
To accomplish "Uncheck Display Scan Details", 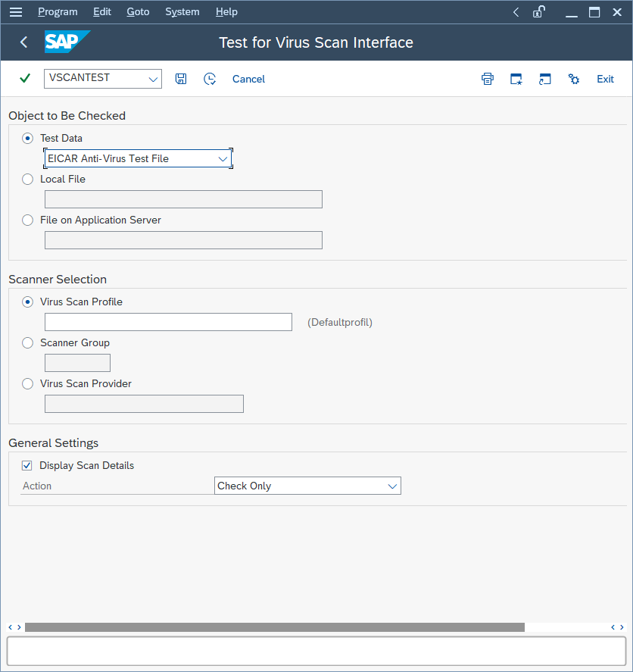I will [27, 465].
